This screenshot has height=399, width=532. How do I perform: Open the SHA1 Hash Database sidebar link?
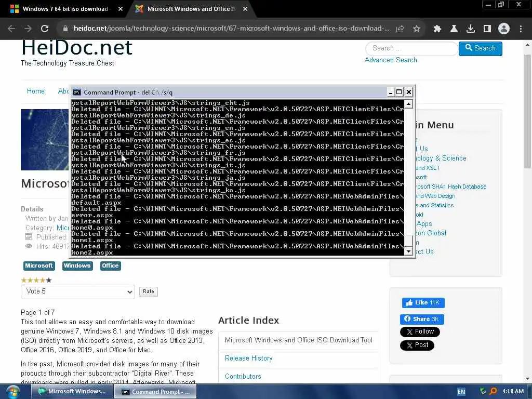pyautogui.click(x=451, y=187)
